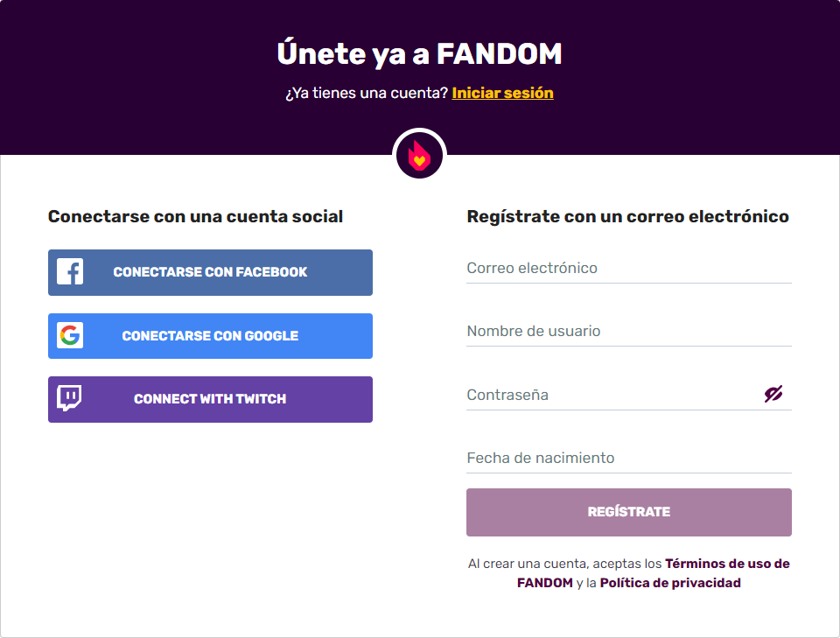This screenshot has height=638, width=840.
Task: Focus the 'Nombre de usuario' field
Action: click(x=628, y=332)
